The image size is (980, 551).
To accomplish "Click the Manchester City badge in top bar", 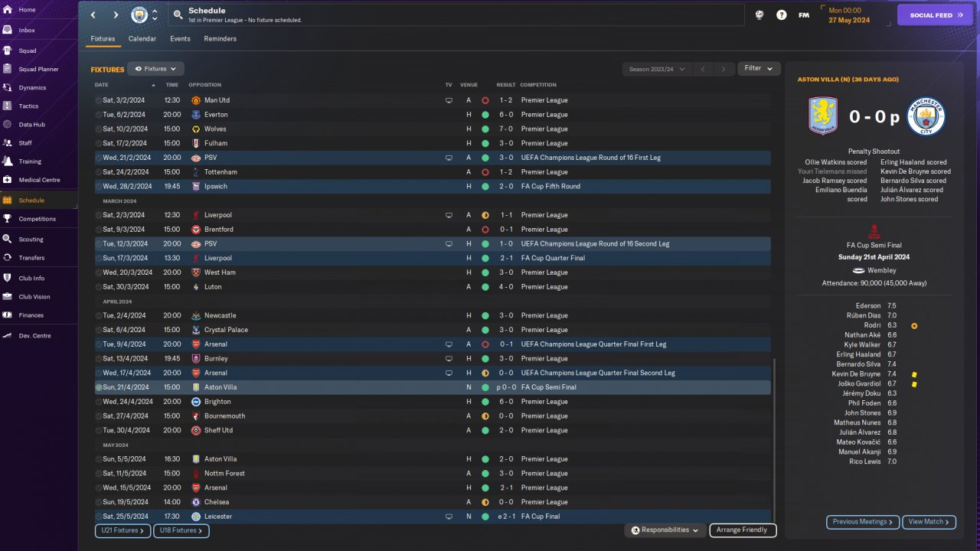I will pyautogui.click(x=139, y=15).
